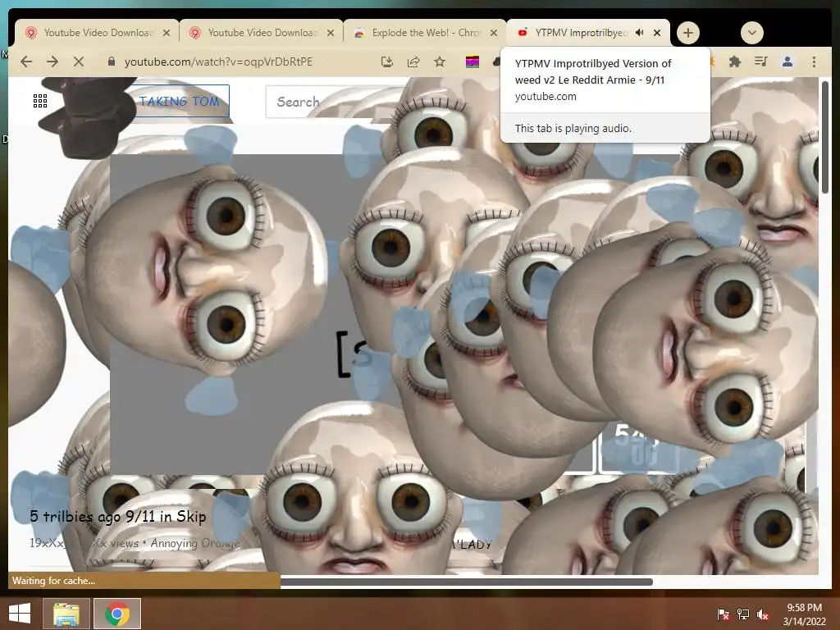Share this page icon
Image resolution: width=840 pixels, height=630 pixels.
pos(413,62)
